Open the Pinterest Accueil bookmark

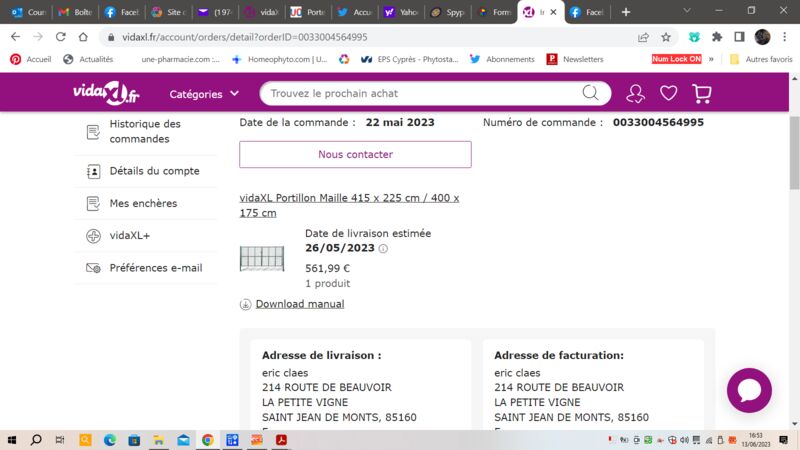tap(31, 59)
